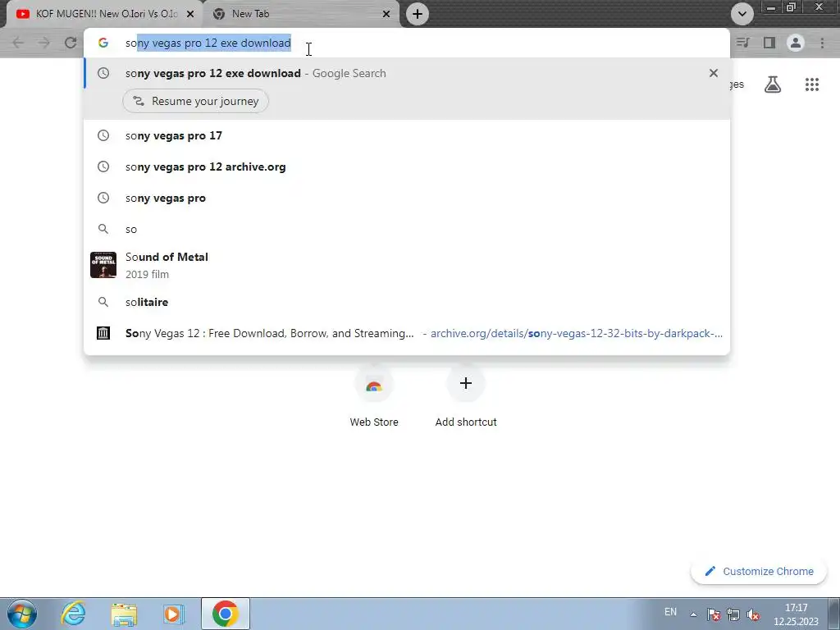Click the EN language indicator

click(670, 612)
